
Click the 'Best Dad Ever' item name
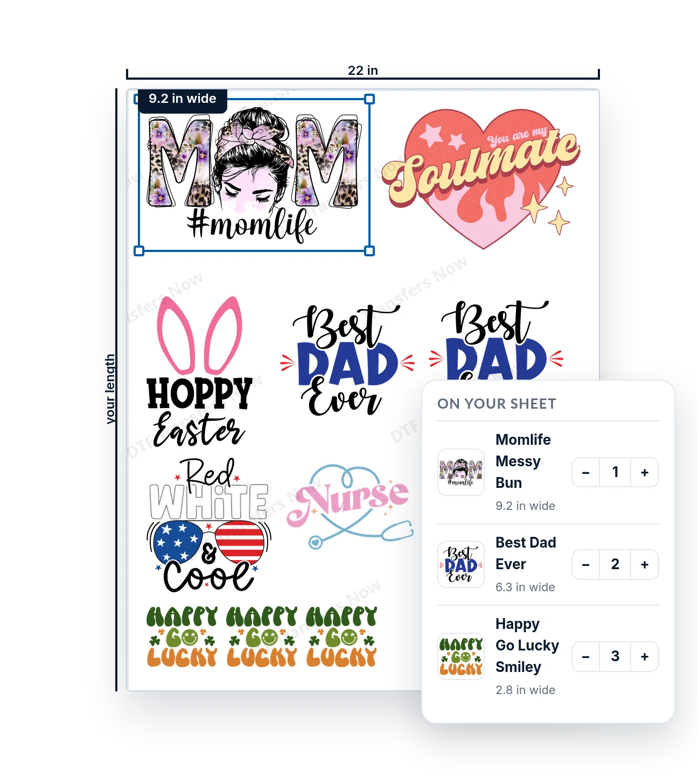coord(526,554)
